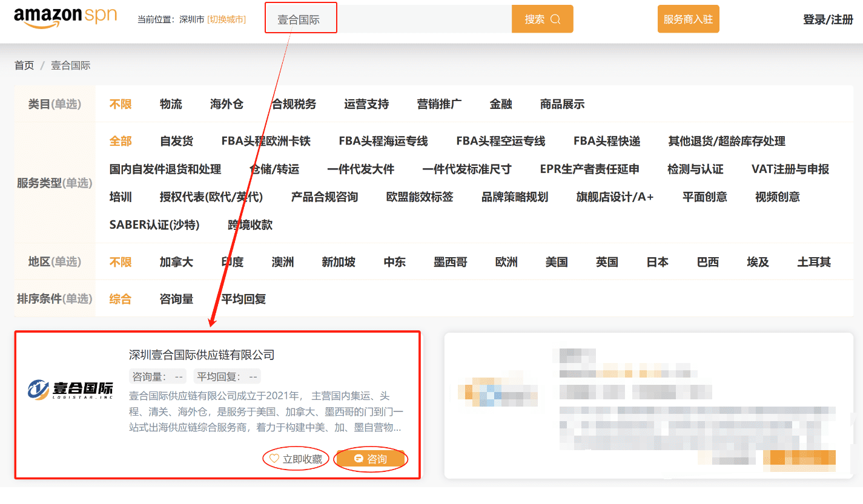Sort results by 综合
This screenshot has height=504, width=863.
coord(121,299)
